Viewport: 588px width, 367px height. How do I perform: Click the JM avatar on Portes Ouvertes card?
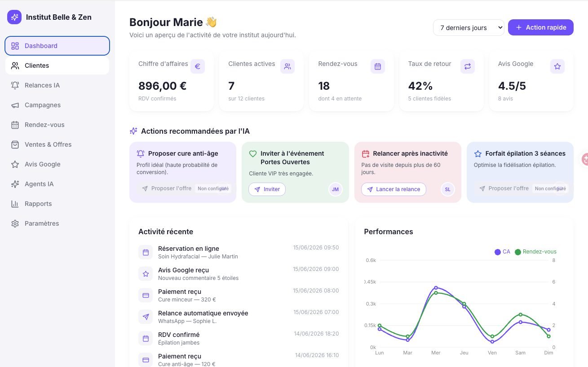(x=335, y=189)
